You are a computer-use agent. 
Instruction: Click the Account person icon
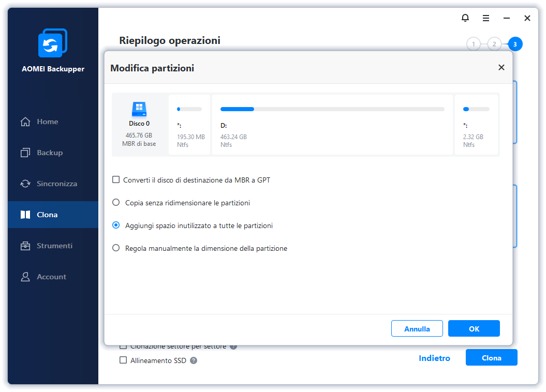pyautogui.click(x=25, y=277)
